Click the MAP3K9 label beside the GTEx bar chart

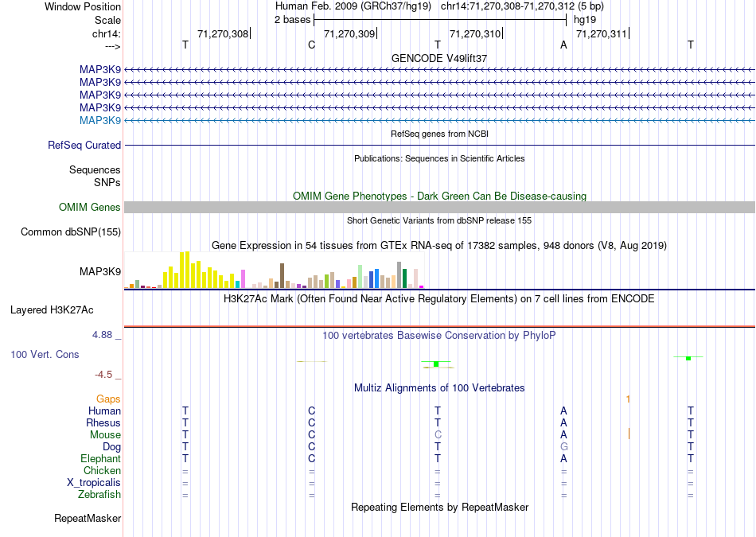click(x=100, y=272)
